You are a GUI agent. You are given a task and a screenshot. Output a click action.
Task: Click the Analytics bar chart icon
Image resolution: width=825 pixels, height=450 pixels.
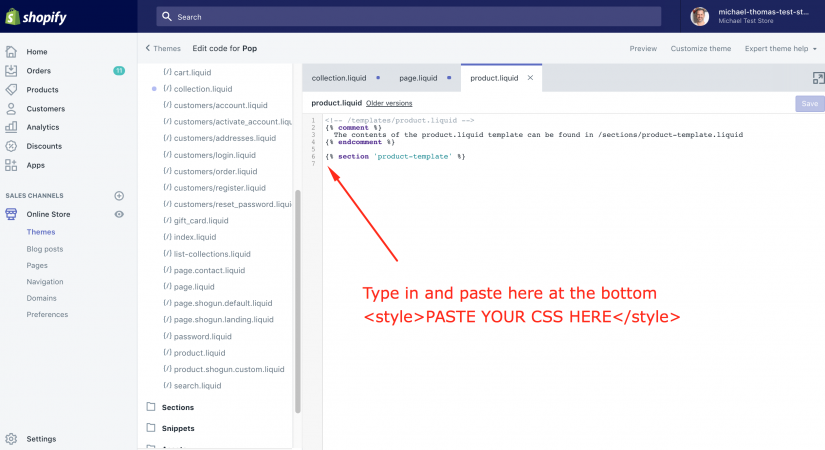click(x=11, y=127)
